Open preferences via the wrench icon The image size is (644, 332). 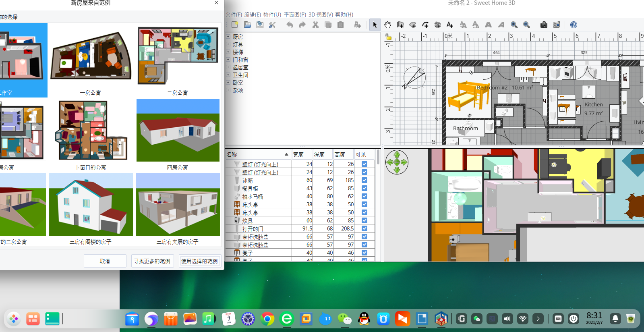click(272, 25)
